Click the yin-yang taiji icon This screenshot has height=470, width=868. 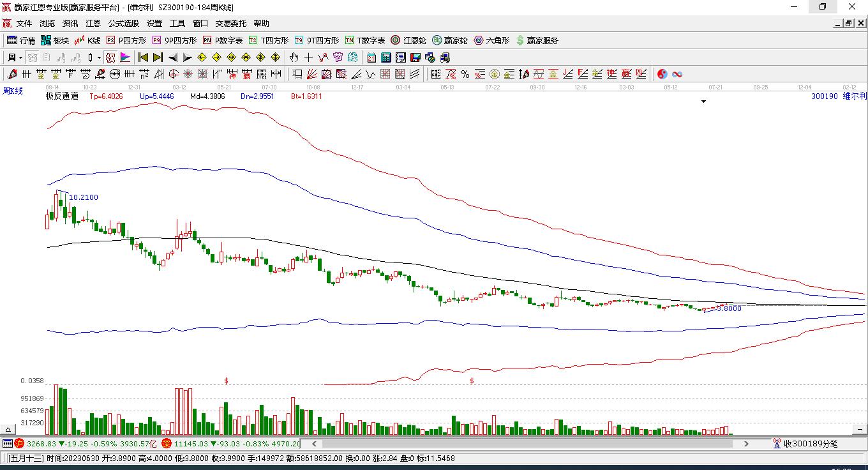coord(662,74)
